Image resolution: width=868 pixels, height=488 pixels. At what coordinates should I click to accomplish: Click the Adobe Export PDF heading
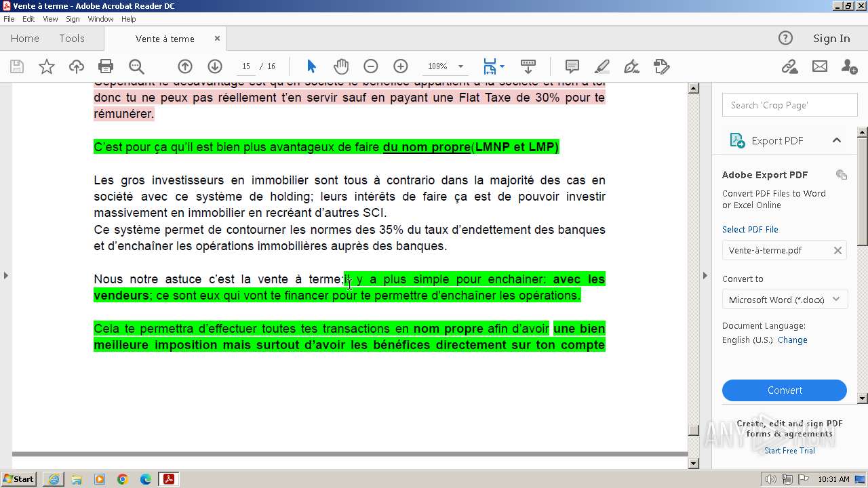[765, 175]
